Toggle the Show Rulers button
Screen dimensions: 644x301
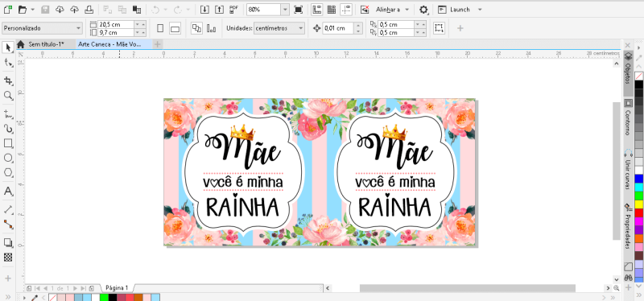tap(316, 9)
